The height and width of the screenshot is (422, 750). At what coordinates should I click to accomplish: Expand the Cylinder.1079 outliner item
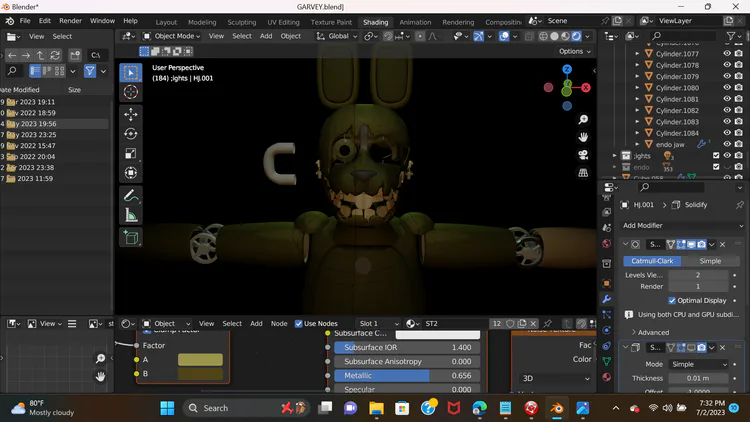[637, 77]
